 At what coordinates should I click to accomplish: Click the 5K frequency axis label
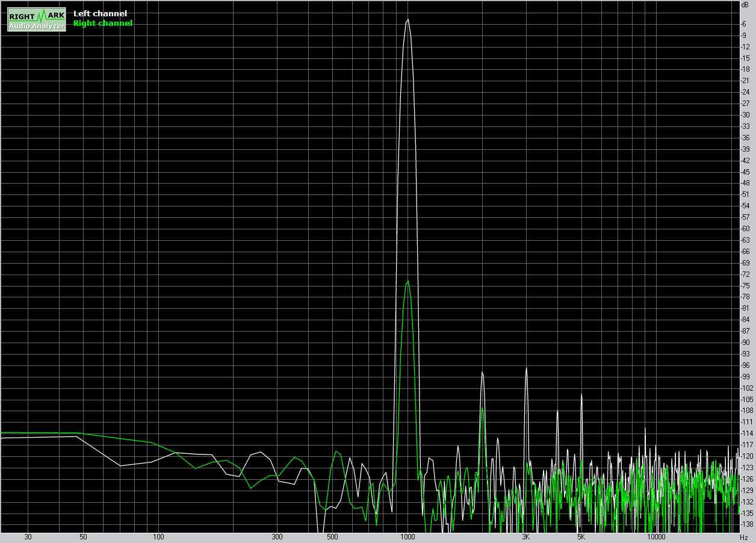point(581,537)
